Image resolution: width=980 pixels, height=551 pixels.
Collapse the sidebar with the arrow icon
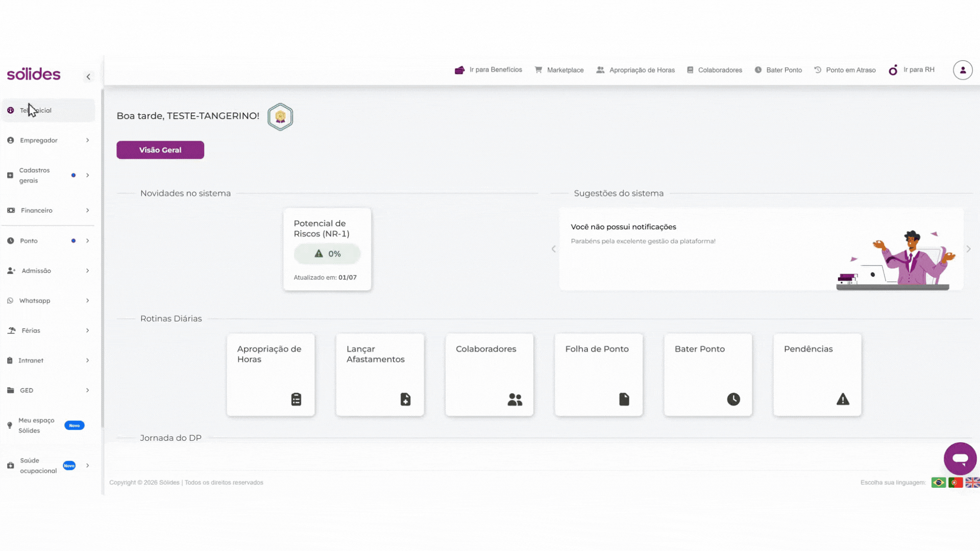pyautogui.click(x=88, y=77)
